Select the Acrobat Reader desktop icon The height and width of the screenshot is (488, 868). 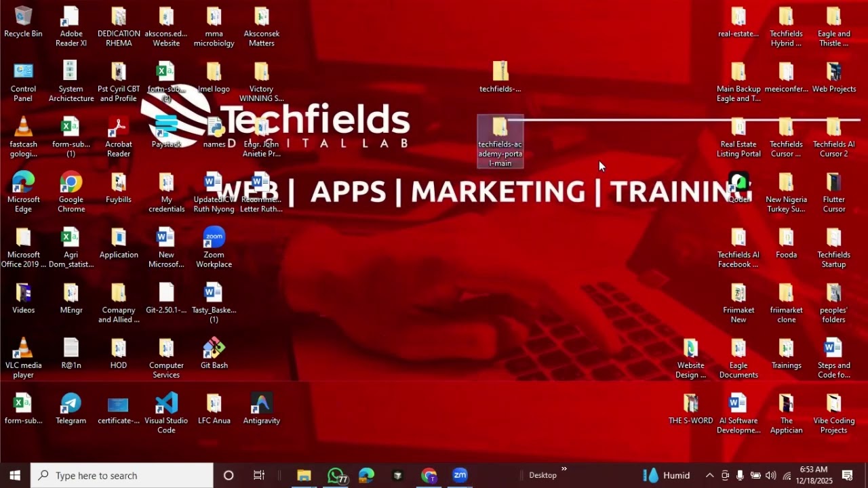[x=119, y=137]
